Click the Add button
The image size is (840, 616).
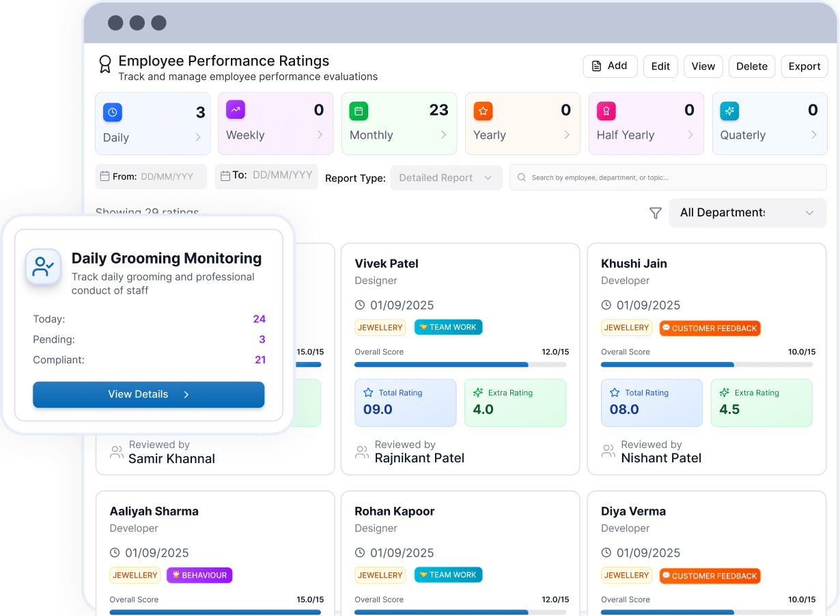click(x=609, y=66)
